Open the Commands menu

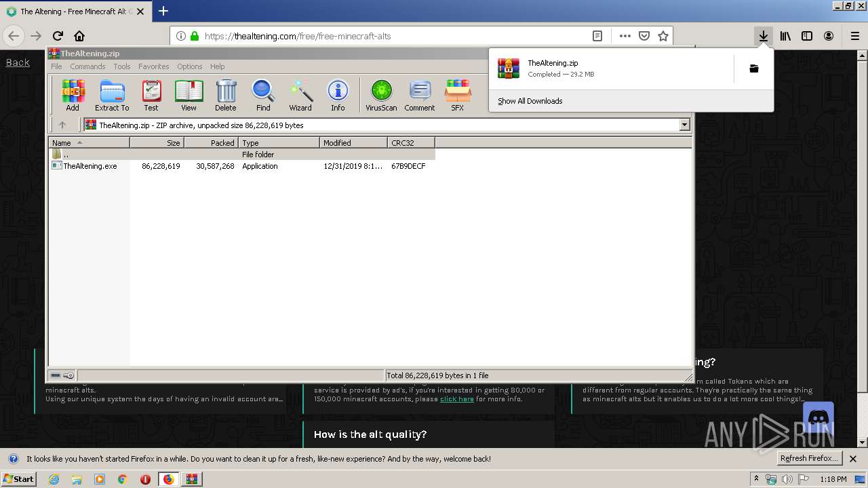point(87,66)
